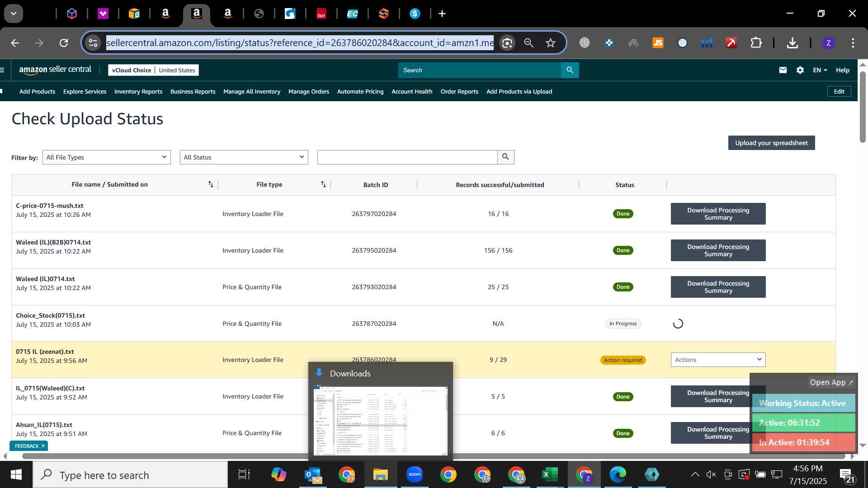The height and width of the screenshot is (488, 868).
Task: Click the filter search magnifier button
Action: [505, 157]
